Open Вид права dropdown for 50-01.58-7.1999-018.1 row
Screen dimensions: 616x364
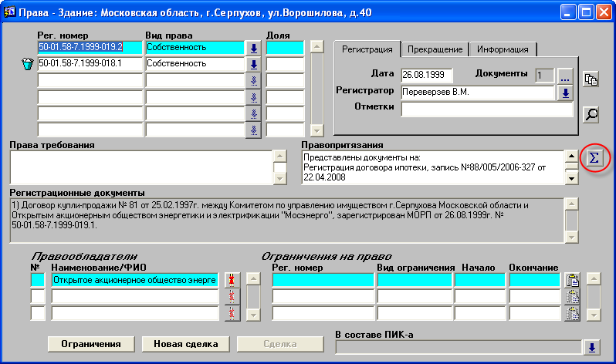click(253, 65)
